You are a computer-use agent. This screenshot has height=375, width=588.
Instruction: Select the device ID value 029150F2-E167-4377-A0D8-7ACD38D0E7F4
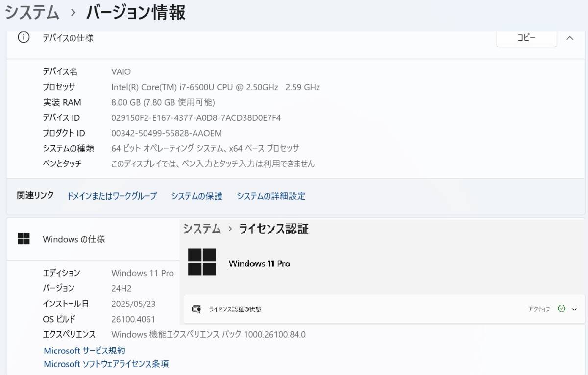coord(196,118)
